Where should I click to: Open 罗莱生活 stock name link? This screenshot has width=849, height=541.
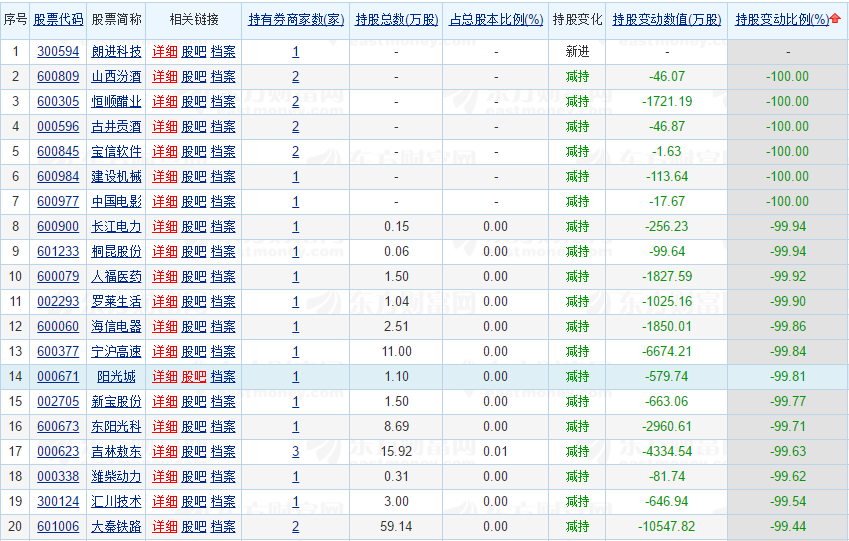click(116, 301)
